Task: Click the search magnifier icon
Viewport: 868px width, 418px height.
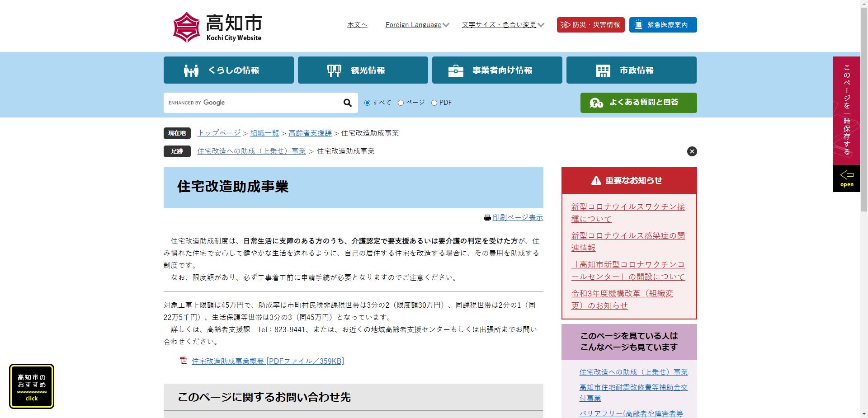Action: tap(347, 103)
